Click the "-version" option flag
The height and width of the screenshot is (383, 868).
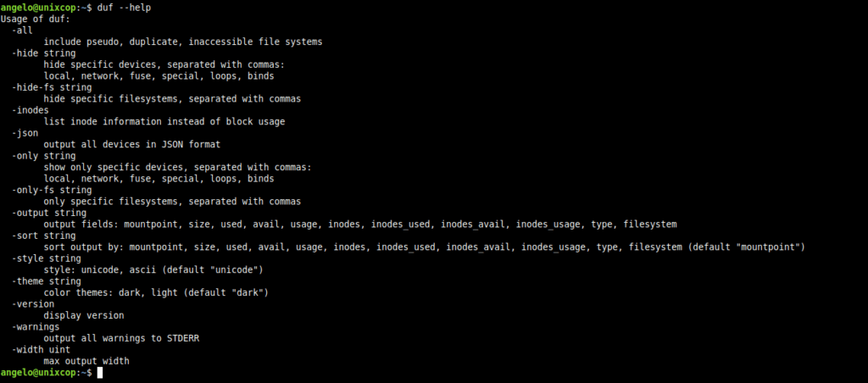33,304
